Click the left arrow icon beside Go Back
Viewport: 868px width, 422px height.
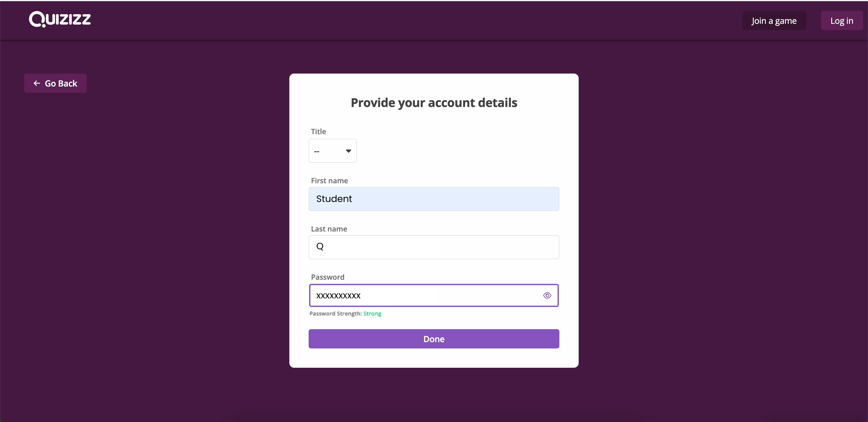37,83
